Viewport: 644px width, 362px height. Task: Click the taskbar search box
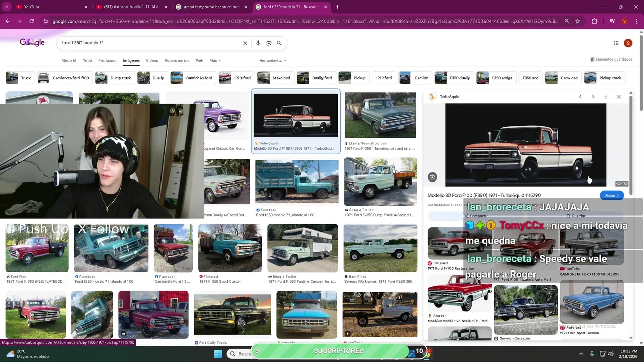[244, 354]
